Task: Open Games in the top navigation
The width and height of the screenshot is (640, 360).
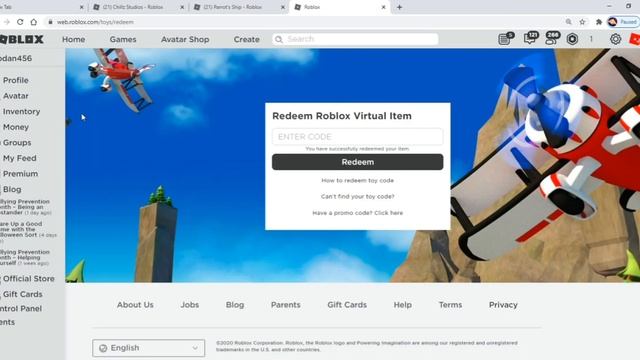Action: (x=123, y=40)
